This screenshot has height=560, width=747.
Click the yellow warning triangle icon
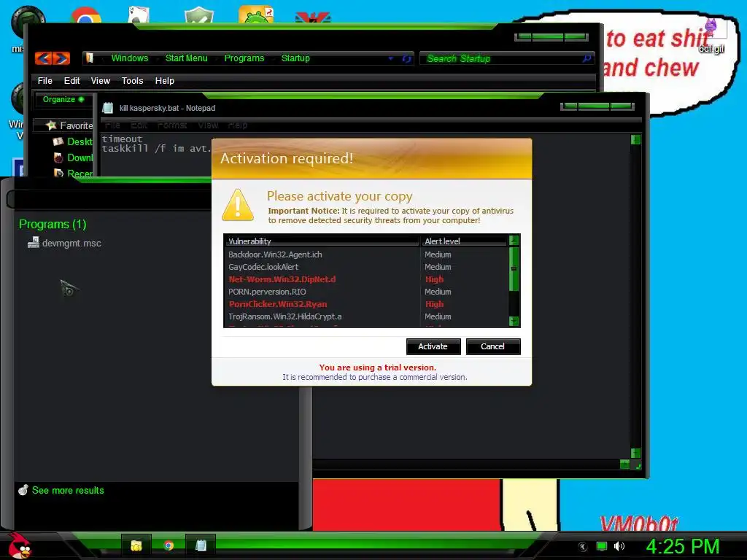coord(238,205)
